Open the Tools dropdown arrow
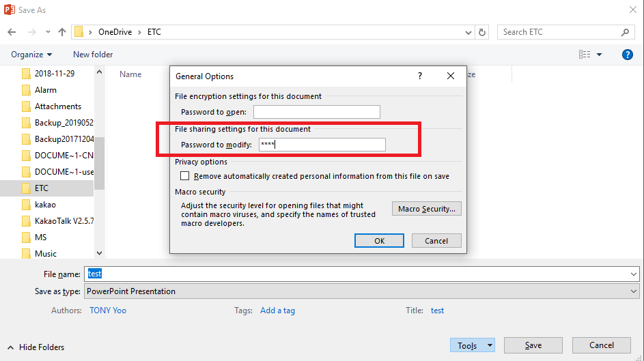This screenshot has height=361, width=644. [x=490, y=345]
